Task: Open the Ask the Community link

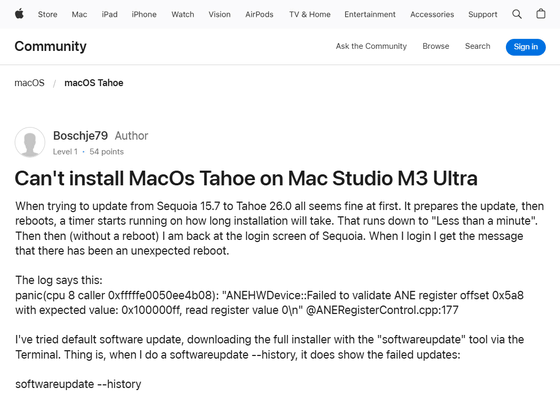Action: click(371, 46)
